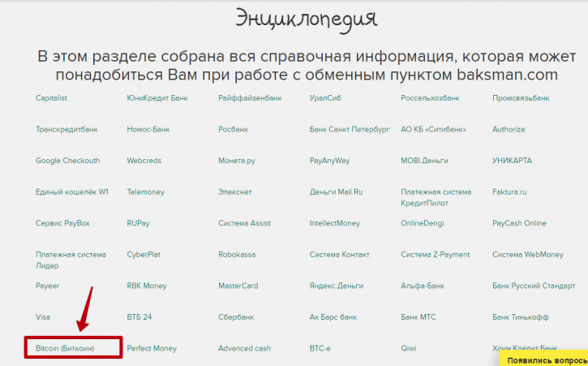This screenshot has width=588, height=366.
Task: Click the Perfect Money link
Action: pos(152,348)
